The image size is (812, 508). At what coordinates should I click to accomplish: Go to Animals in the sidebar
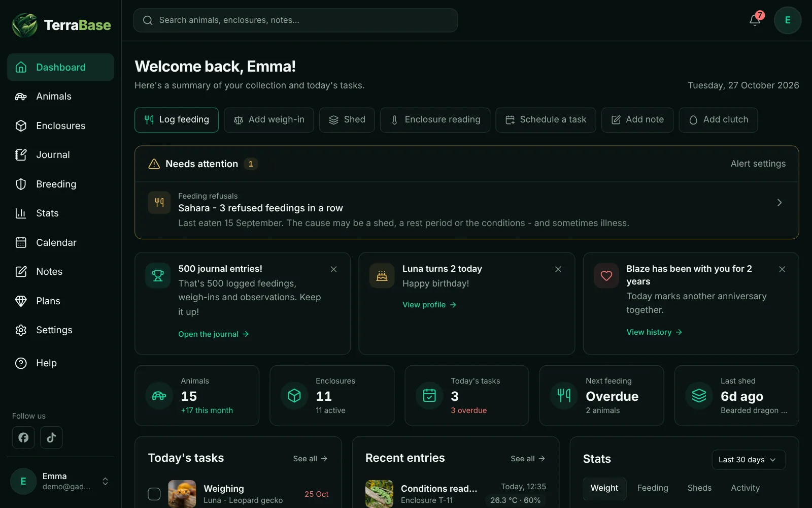[x=60, y=97]
